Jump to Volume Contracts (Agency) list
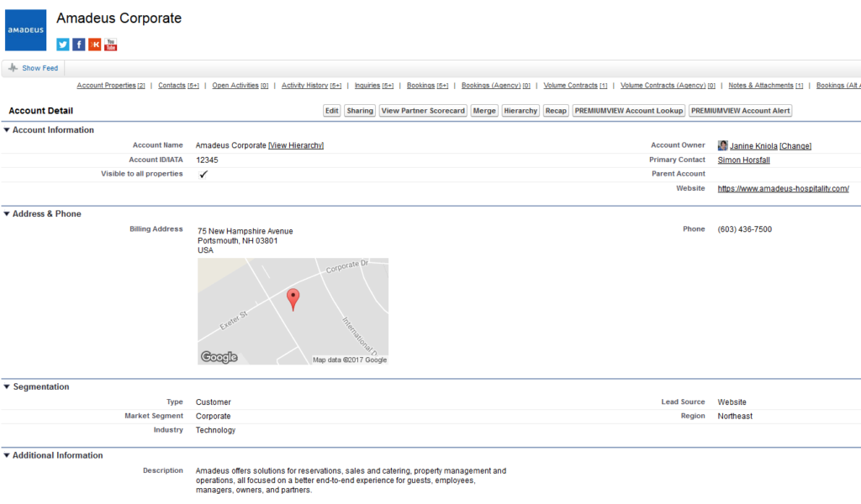This screenshot has width=861, height=504. tap(668, 86)
